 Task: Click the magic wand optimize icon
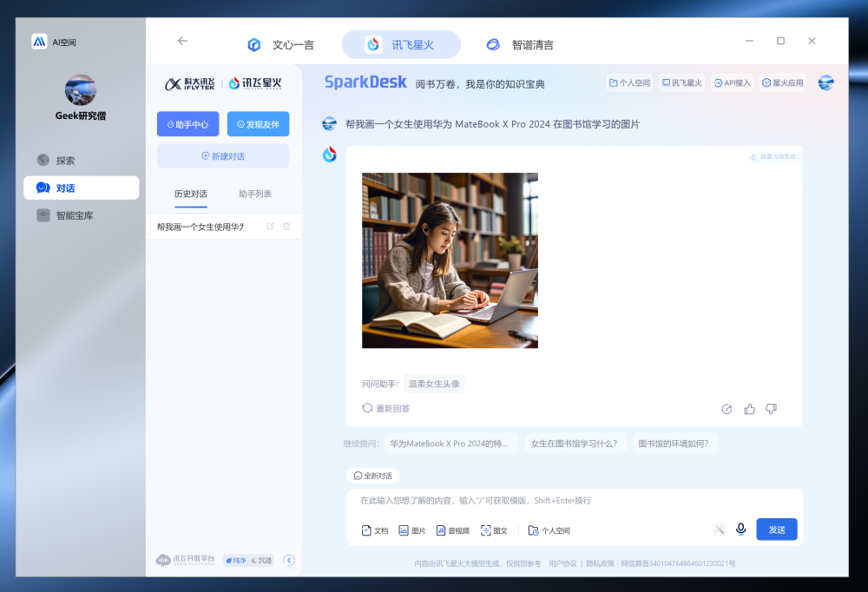(719, 530)
